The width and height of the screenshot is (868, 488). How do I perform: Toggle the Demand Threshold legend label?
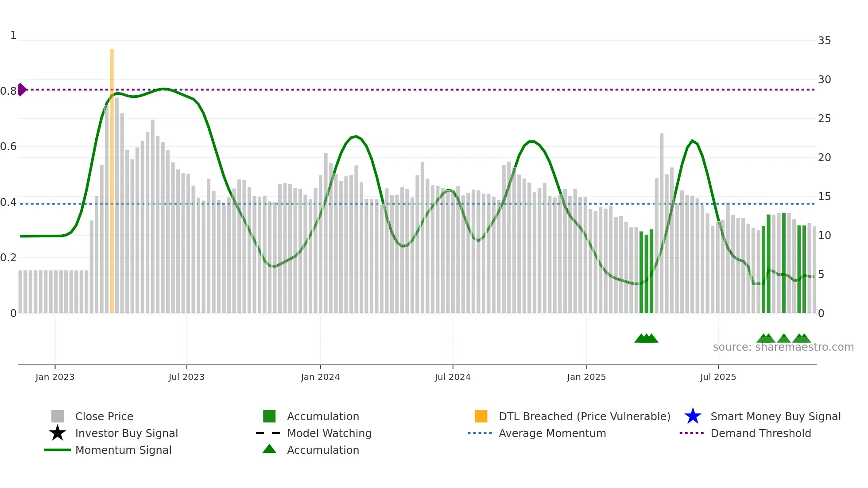760,433
